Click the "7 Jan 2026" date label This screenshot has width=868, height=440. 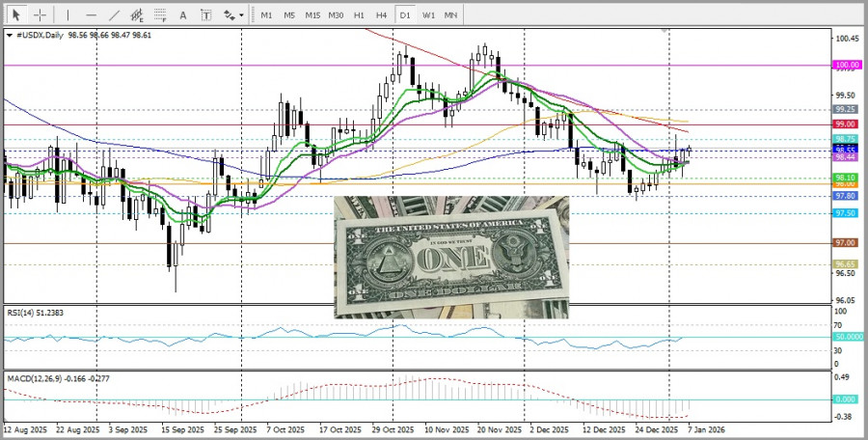705,430
